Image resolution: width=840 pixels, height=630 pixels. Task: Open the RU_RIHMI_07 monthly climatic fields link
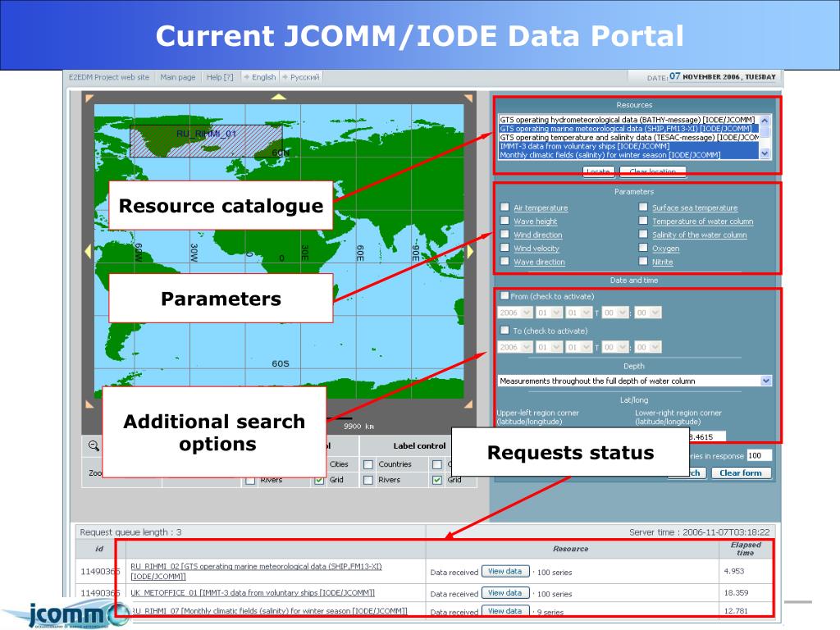click(269, 610)
